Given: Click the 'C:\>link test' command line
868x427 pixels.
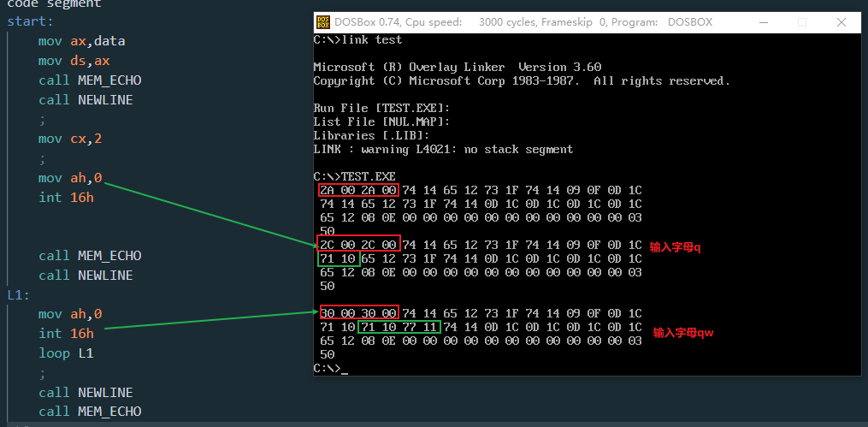Looking at the screenshot, I should pos(357,40).
